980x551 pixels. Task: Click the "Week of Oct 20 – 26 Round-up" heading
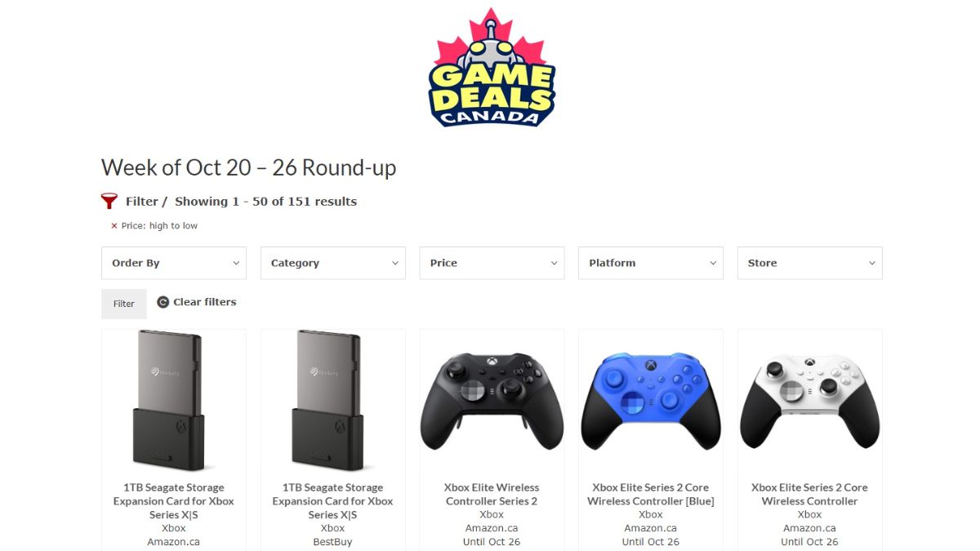pyautogui.click(x=248, y=167)
